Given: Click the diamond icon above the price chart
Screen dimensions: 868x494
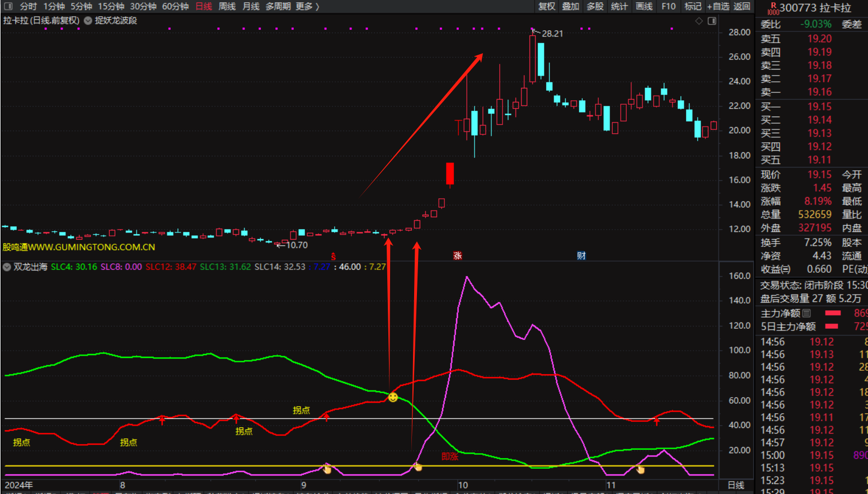Looking at the screenshot, I should 699,21.
